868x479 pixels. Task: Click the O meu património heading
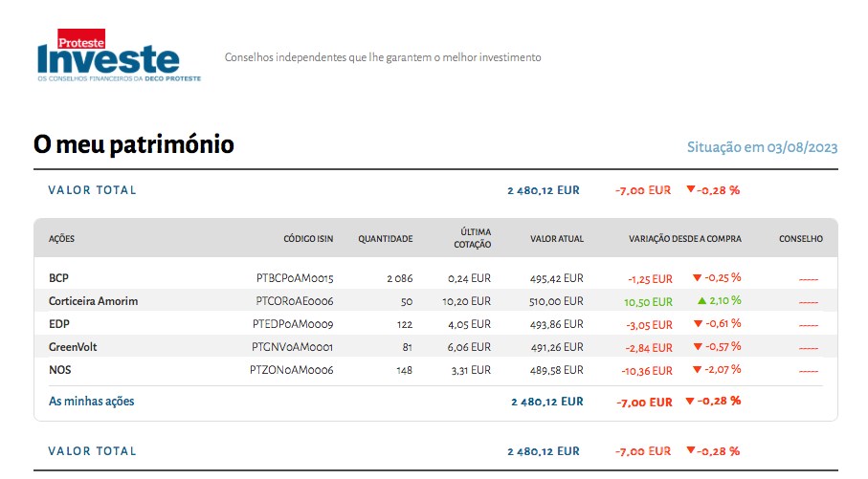click(134, 145)
